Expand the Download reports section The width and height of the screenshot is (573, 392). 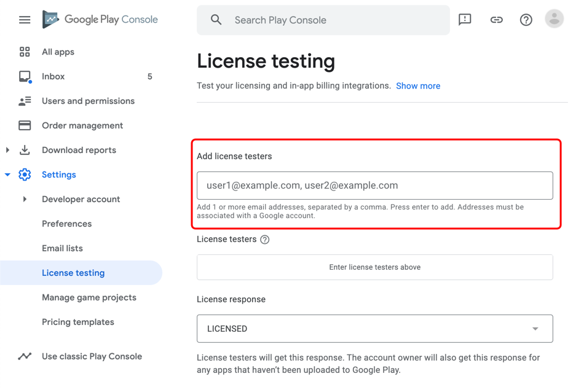tap(7, 150)
